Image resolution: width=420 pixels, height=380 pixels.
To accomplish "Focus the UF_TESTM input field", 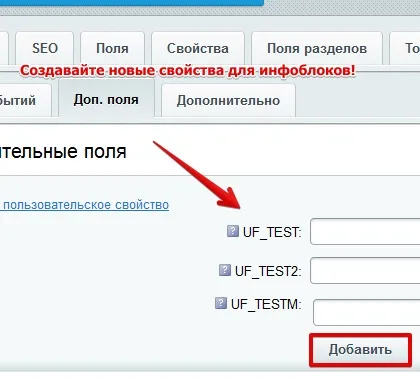I will tap(367, 312).
